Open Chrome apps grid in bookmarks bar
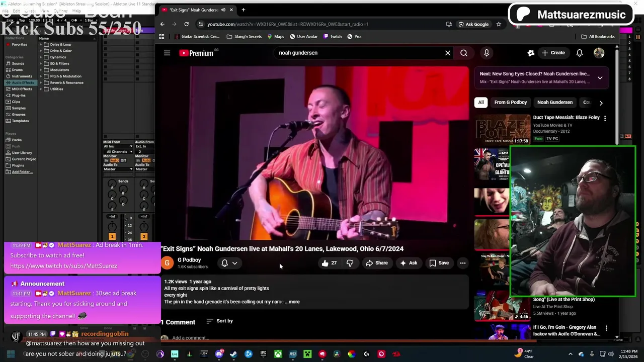This screenshot has width=644, height=362. pyautogui.click(x=162, y=36)
